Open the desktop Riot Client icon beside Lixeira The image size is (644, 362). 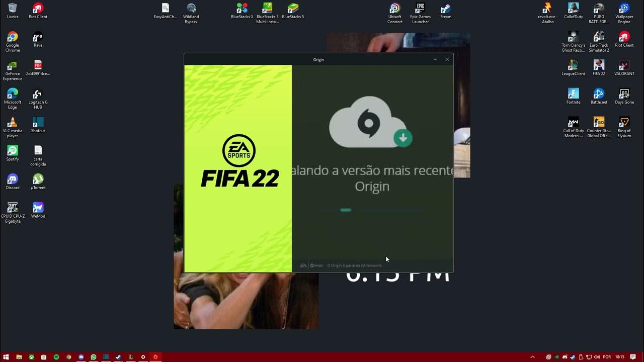[x=38, y=11]
